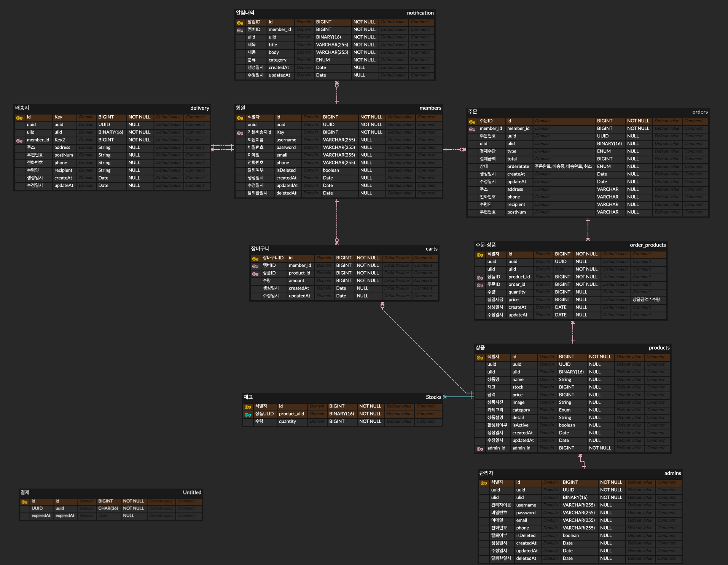Click the Untitled table name
Viewport: 728px width, 565px height.
click(192, 492)
